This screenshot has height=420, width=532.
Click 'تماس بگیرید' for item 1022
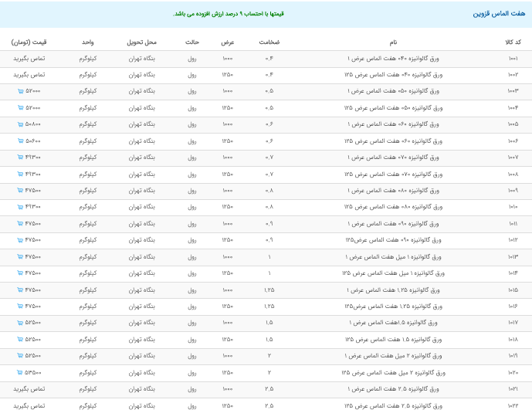point(29,405)
